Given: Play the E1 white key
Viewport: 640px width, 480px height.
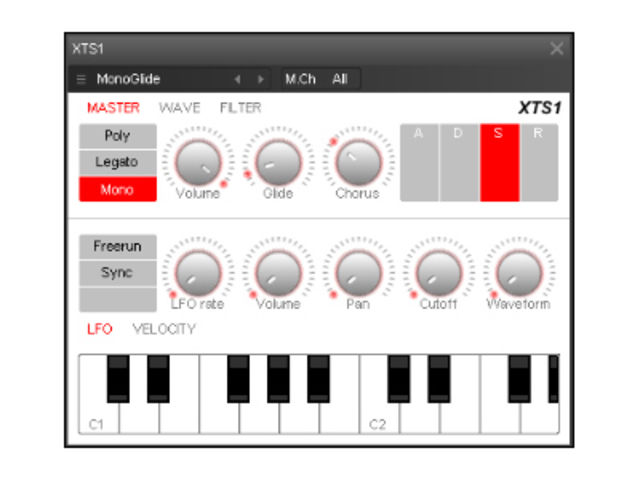Looking at the screenshot, I should (x=179, y=418).
